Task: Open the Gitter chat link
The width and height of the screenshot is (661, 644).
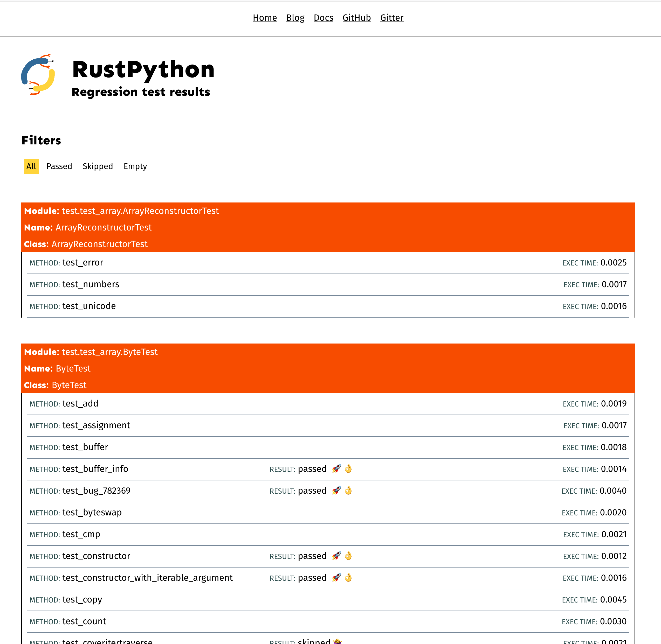Action: (391, 18)
